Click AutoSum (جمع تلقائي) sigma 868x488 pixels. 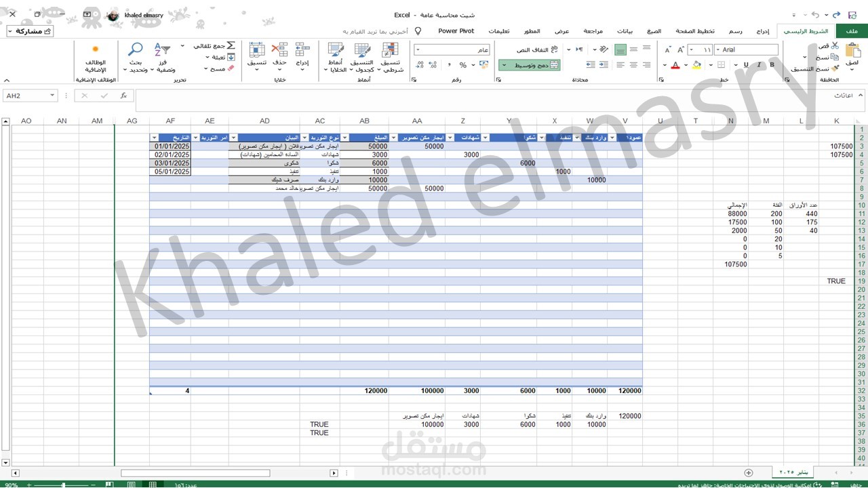[x=231, y=45]
